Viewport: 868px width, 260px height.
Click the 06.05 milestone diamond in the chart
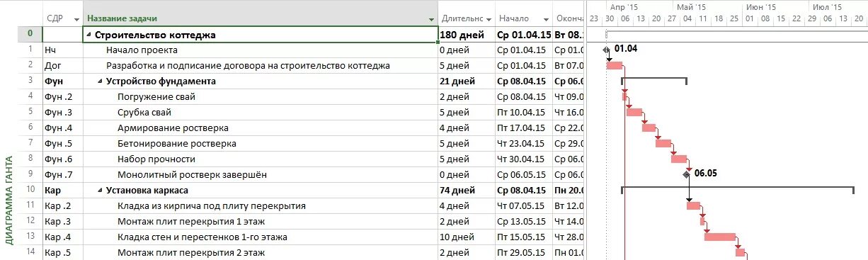[686, 174]
